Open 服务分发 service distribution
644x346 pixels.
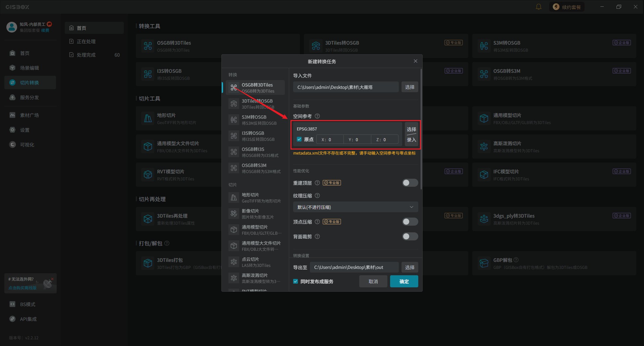(30, 98)
